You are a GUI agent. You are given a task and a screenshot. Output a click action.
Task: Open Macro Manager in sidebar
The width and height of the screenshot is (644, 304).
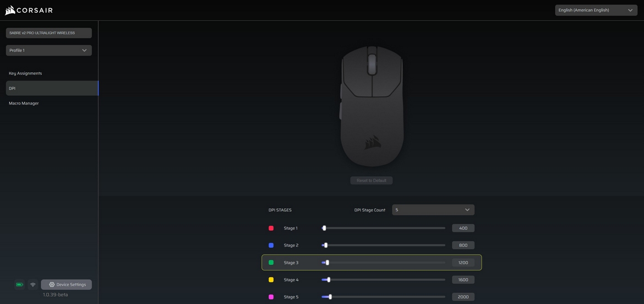[x=24, y=103]
